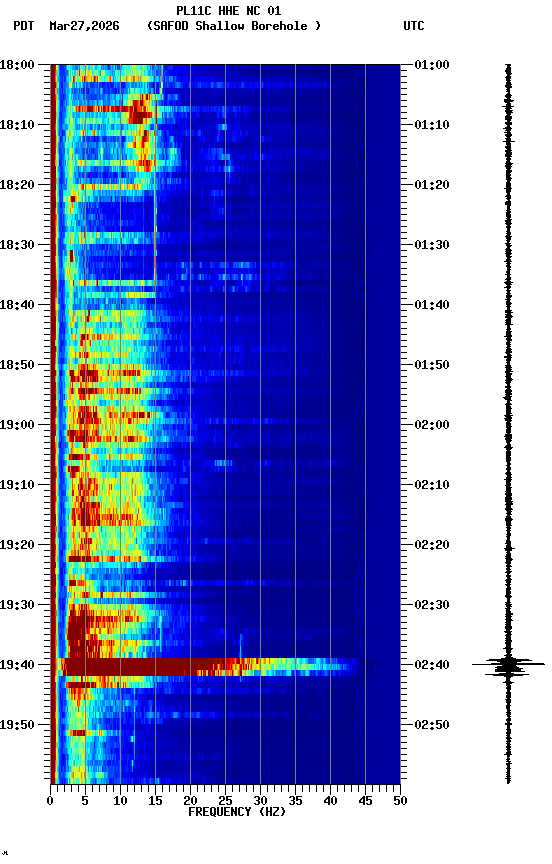Click the large seismogram spike near 02:40
The image size is (552, 864).
click(x=508, y=666)
